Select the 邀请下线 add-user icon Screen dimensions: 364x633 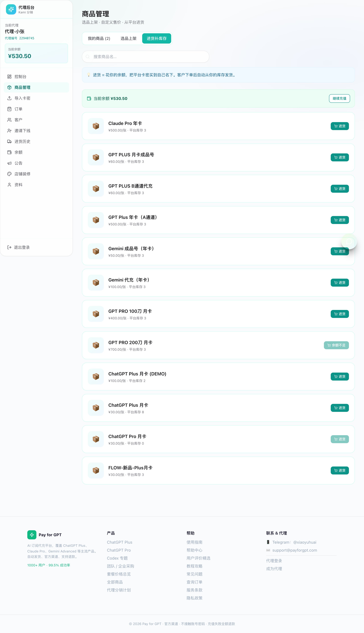(9, 131)
